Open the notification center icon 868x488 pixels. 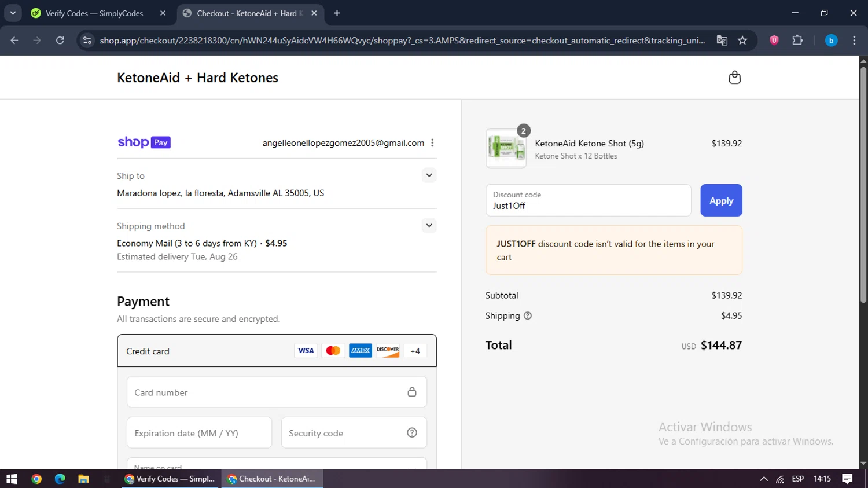(x=847, y=479)
